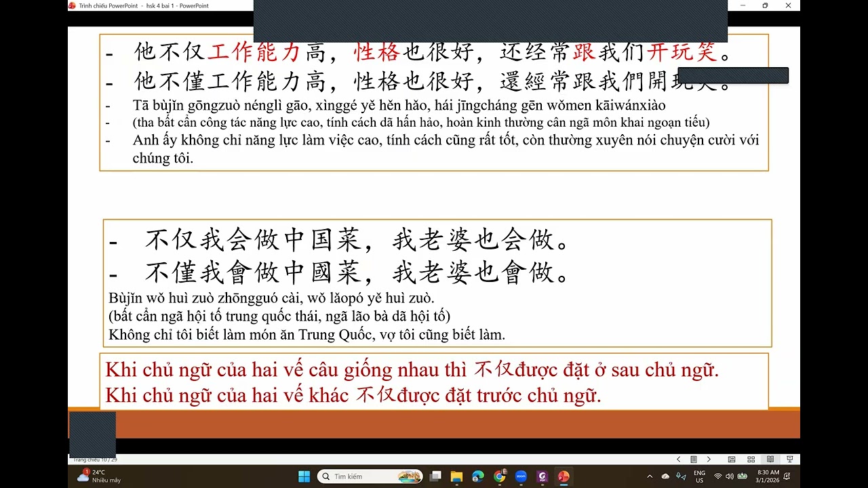Open the weather widget showing 24°C

[99, 476]
